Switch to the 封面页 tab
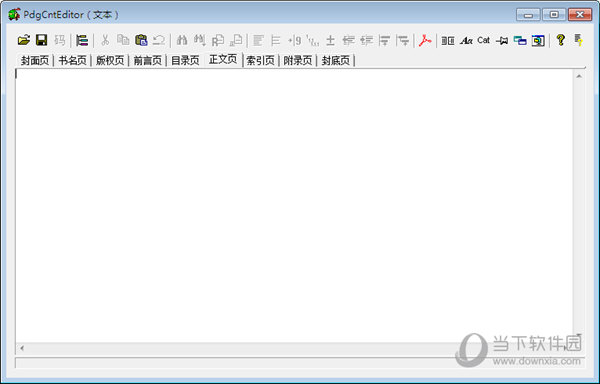 35,60
